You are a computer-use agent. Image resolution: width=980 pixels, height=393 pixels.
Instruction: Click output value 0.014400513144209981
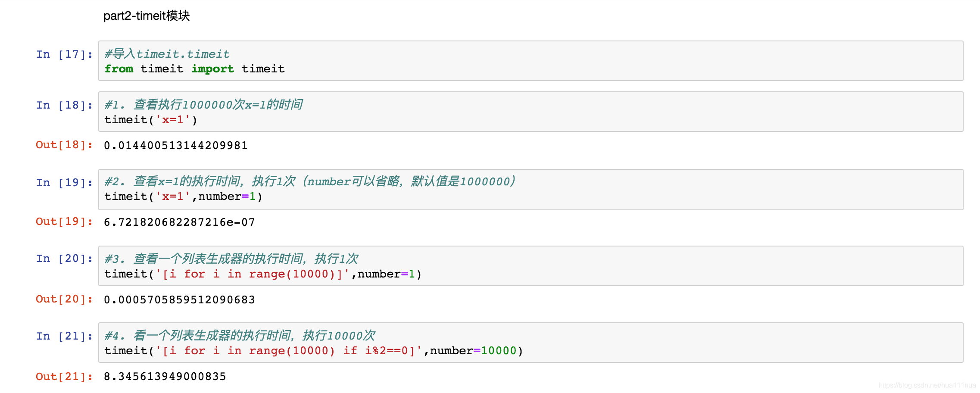(176, 145)
